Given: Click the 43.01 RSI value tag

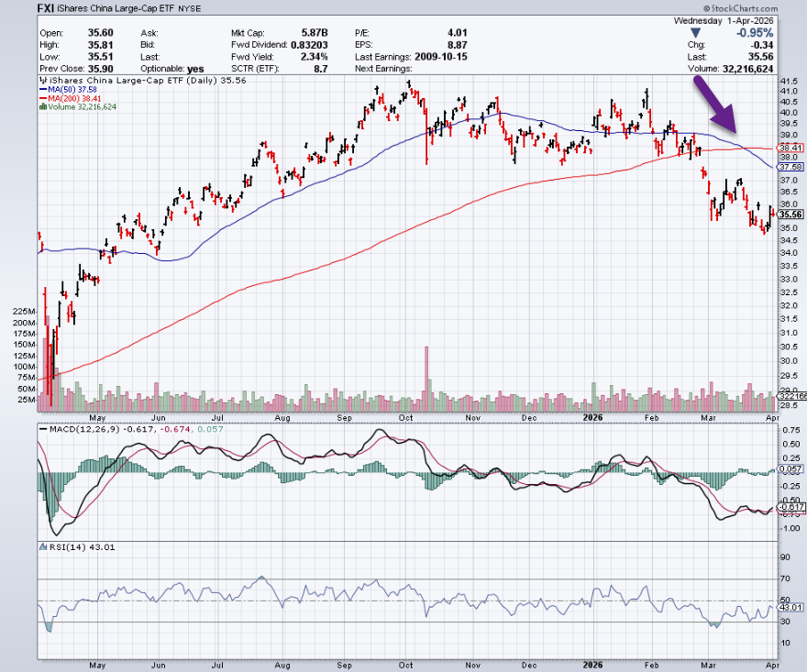Looking at the screenshot, I should click(790, 607).
